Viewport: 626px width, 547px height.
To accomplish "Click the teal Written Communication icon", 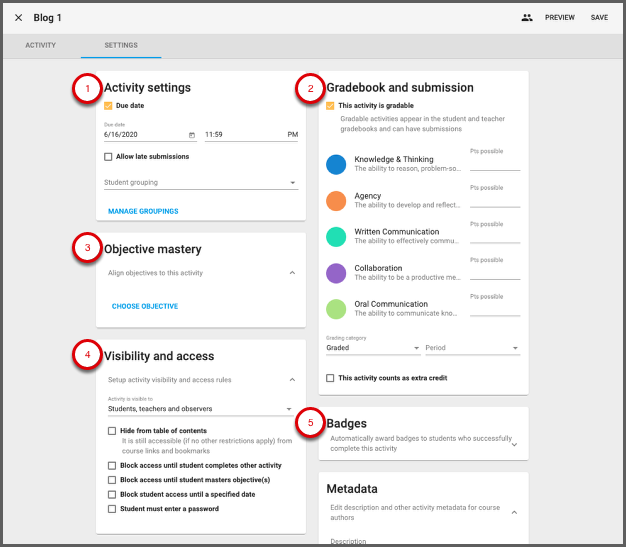I will [x=337, y=237].
